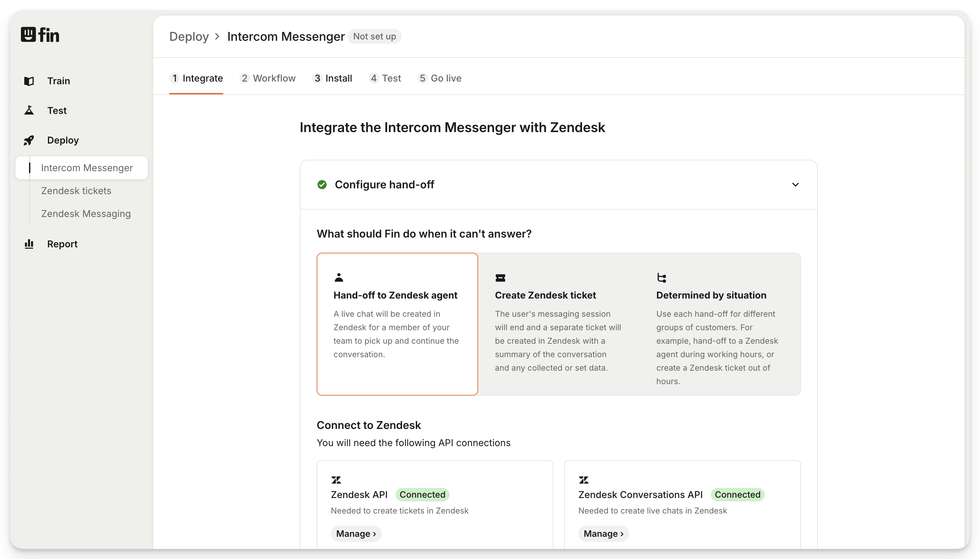Click the Test flask icon
The image size is (980, 559).
[x=29, y=111]
